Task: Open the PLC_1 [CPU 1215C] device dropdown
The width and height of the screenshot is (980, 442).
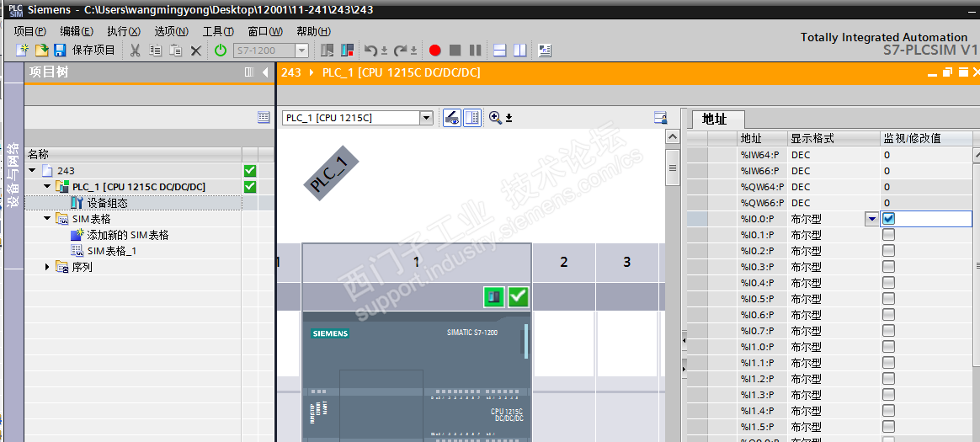Action: click(426, 118)
